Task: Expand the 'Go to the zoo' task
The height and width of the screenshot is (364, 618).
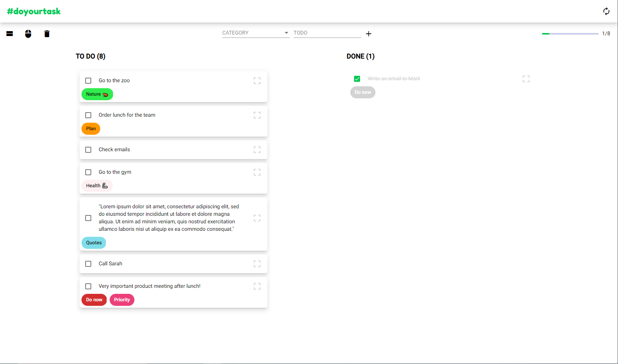Action: click(x=257, y=81)
